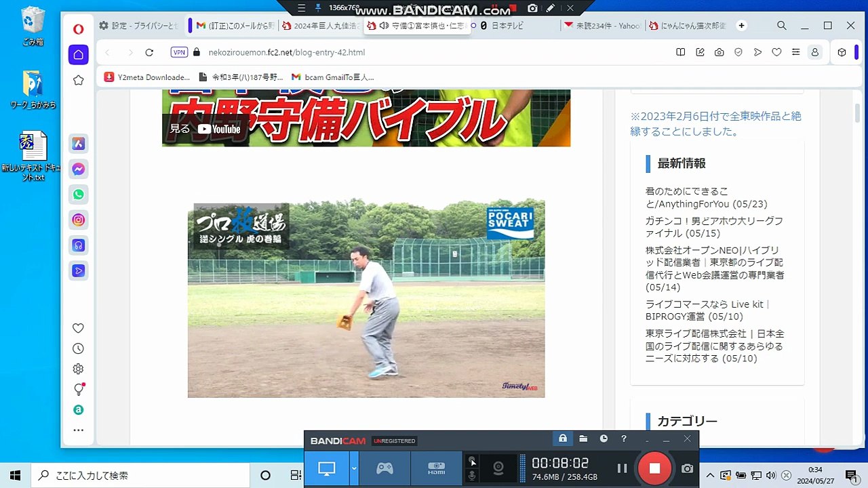Viewport: 868px width, 488px height.
Task: Select Bandicam HDMI device recording mode
Action: point(436,468)
